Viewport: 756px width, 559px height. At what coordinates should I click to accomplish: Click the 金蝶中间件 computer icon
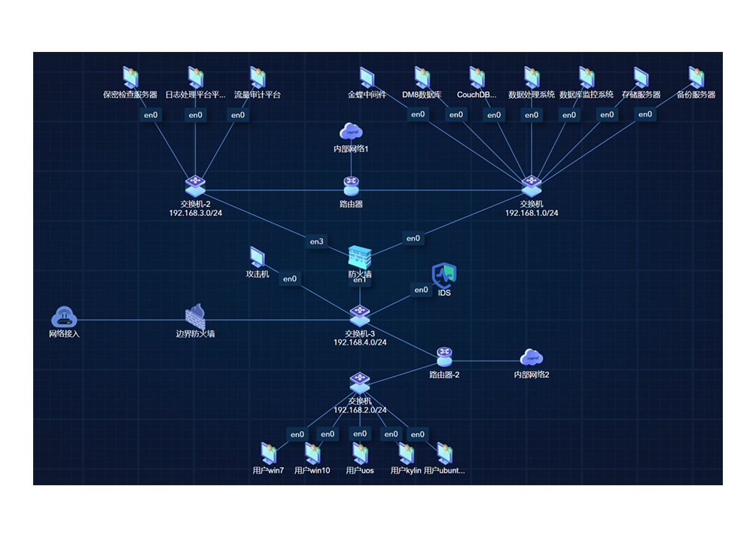click(x=367, y=77)
